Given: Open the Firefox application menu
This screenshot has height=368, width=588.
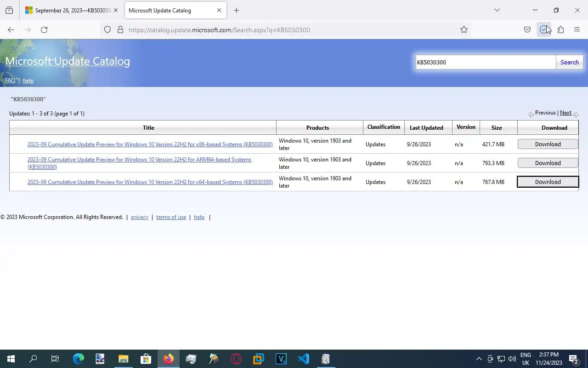Looking at the screenshot, I should click(x=577, y=30).
